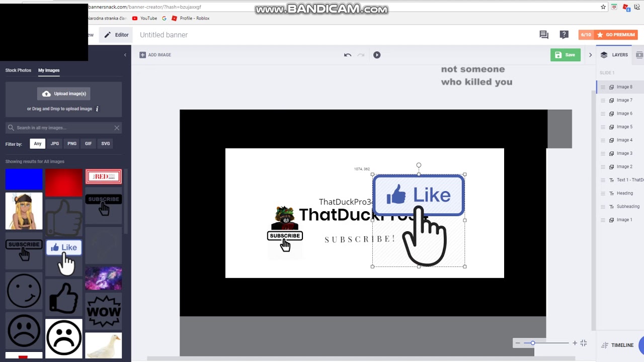
Task: Play the banner preview
Action: [x=377, y=55]
